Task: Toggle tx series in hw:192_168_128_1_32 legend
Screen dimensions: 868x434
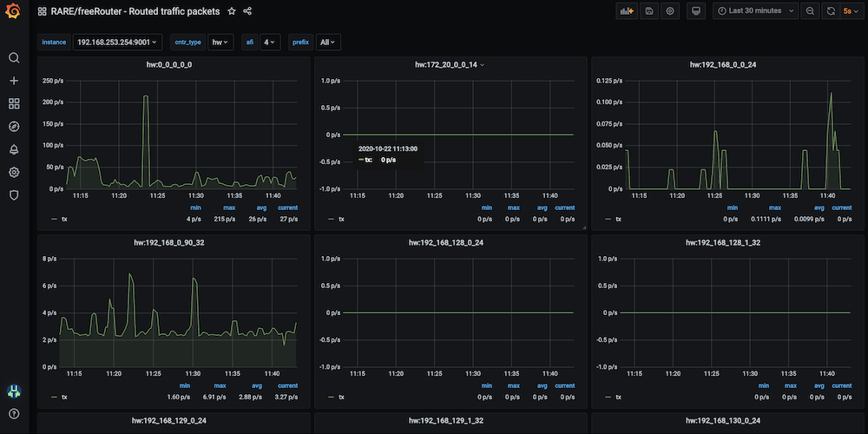Action: 618,397
